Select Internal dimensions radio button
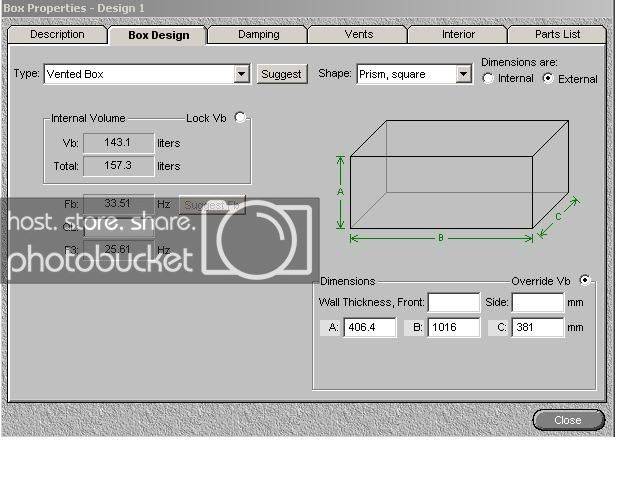This screenshot has width=640, height=480. 488,78
